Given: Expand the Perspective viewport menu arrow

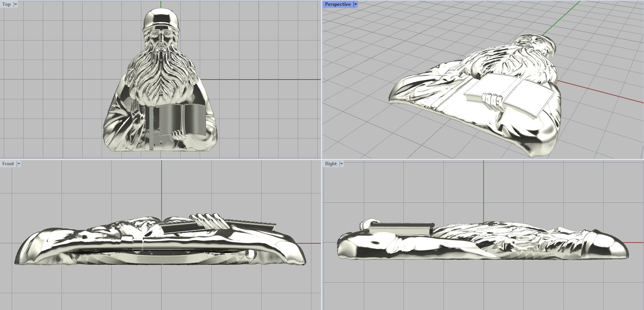Looking at the screenshot, I should click(355, 4).
